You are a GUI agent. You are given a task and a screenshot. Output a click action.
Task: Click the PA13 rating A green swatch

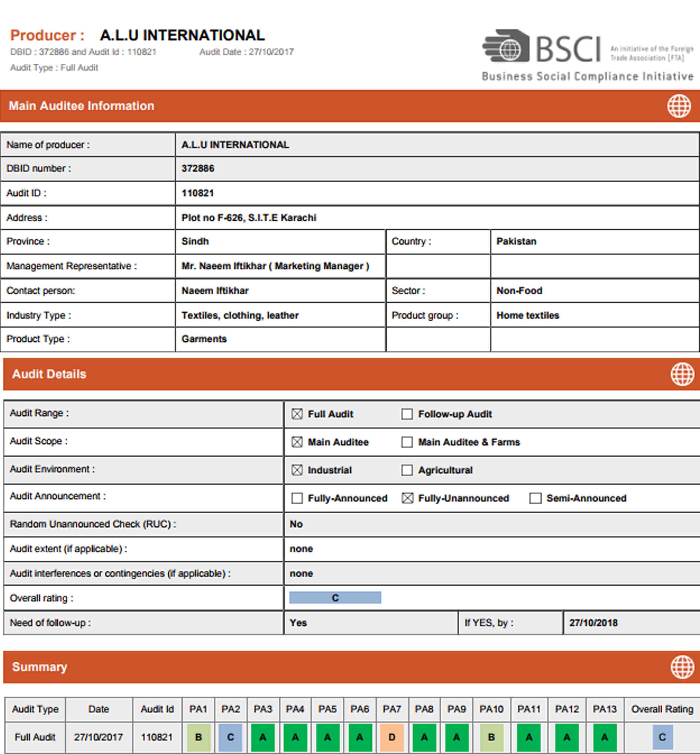(x=605, y=737)
